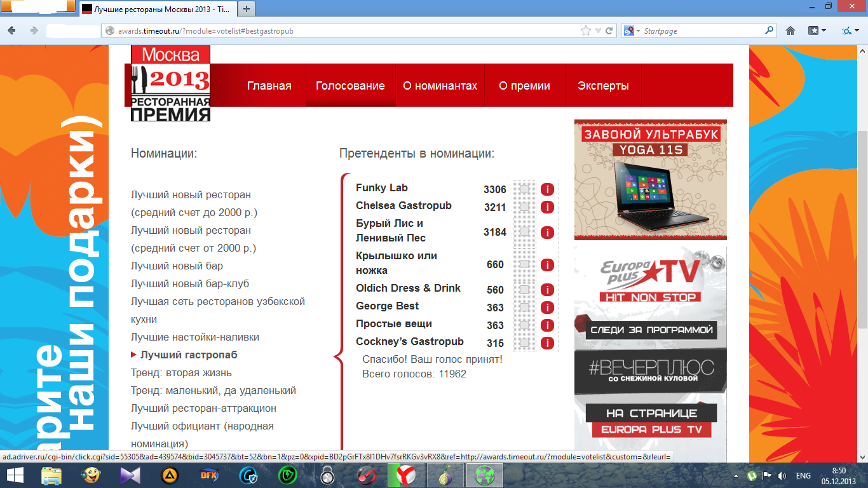Open info for Простые вещи
Viewport: 868px width, 488px height.
(547, 325)
